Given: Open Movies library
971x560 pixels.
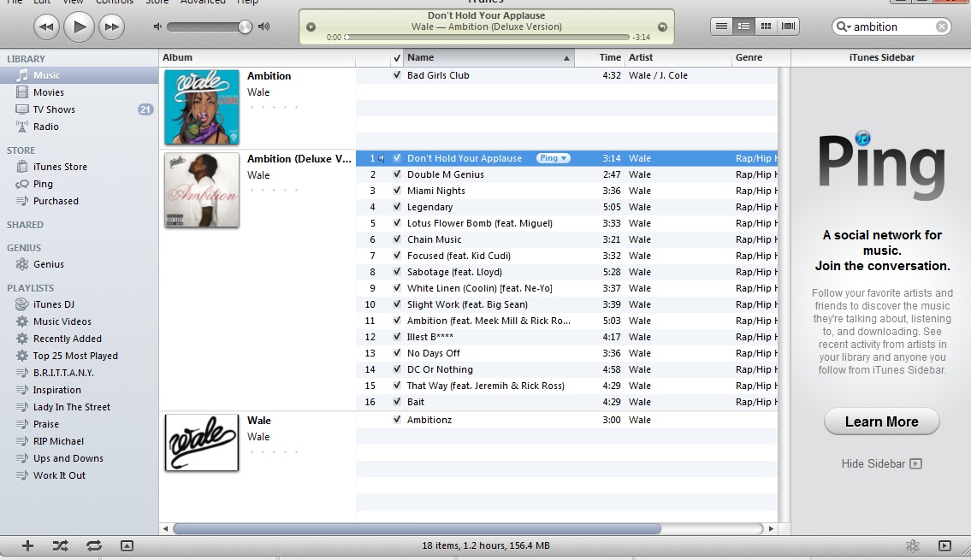Looking at the screenshot, I should click(x=48, y=92).
